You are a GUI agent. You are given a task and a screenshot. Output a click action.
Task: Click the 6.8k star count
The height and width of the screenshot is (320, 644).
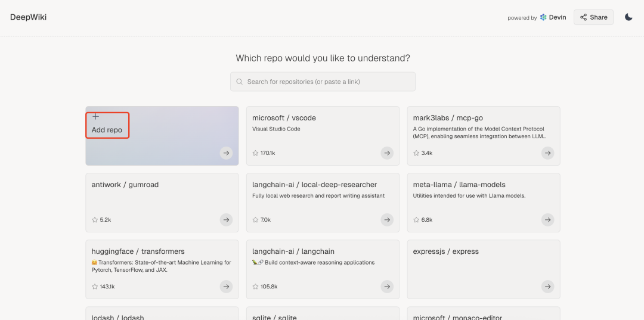point(427,220)
